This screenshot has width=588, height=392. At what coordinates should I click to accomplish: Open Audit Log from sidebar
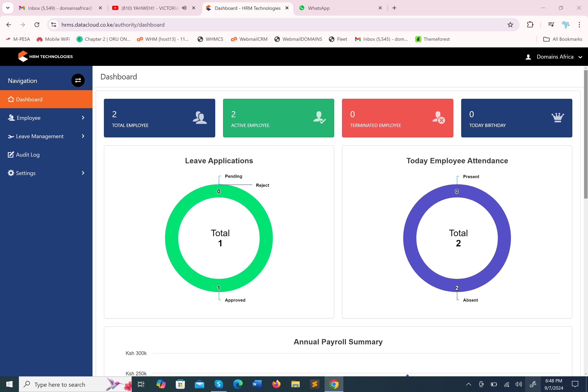tap(27, 155)
